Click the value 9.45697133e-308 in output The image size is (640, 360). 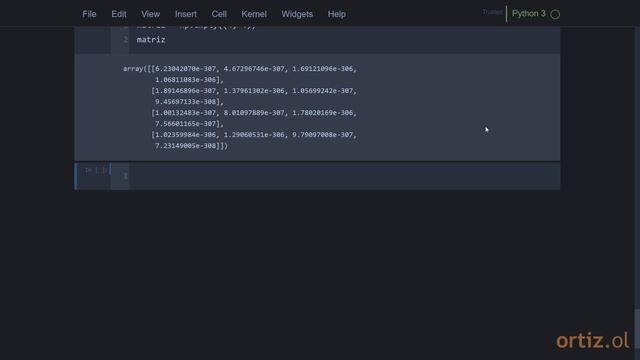pyautogui.click(x=186, y=102)
